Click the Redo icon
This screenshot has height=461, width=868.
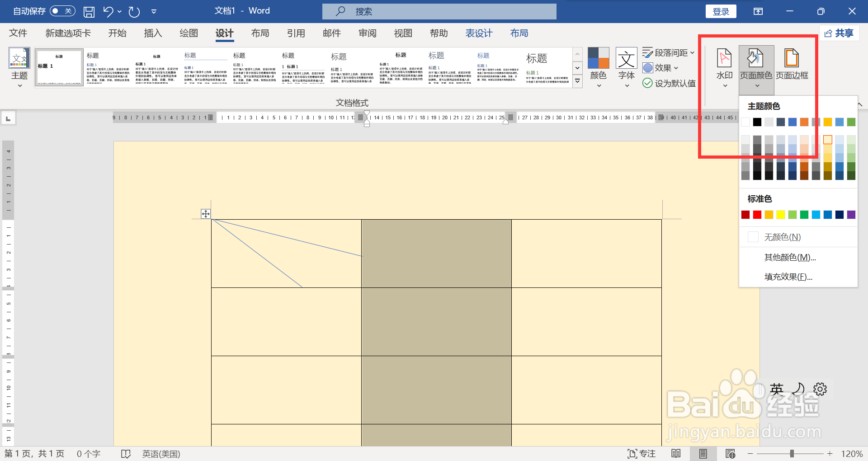[134, 12]
